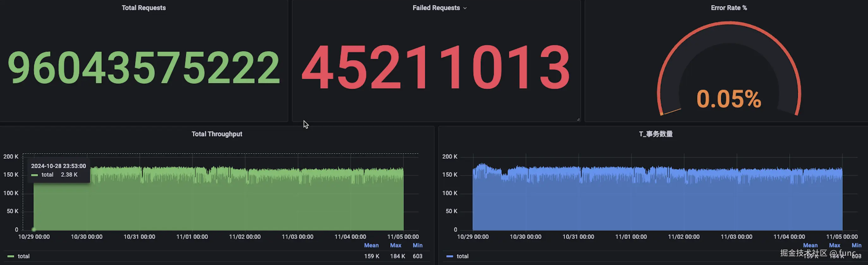Click the 150 K y-axis label in T_事务数量 chart
Image resolution: width=868 pixels, height=265 pixels.
[x=450, y=175]
